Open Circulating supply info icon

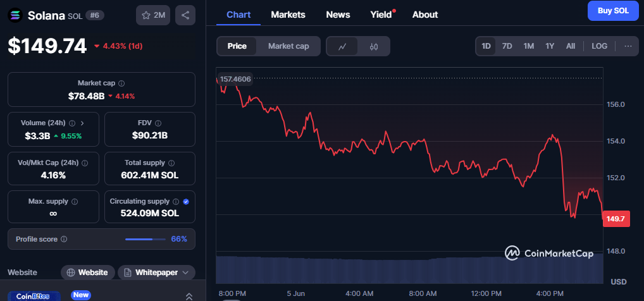pos(176,202)
